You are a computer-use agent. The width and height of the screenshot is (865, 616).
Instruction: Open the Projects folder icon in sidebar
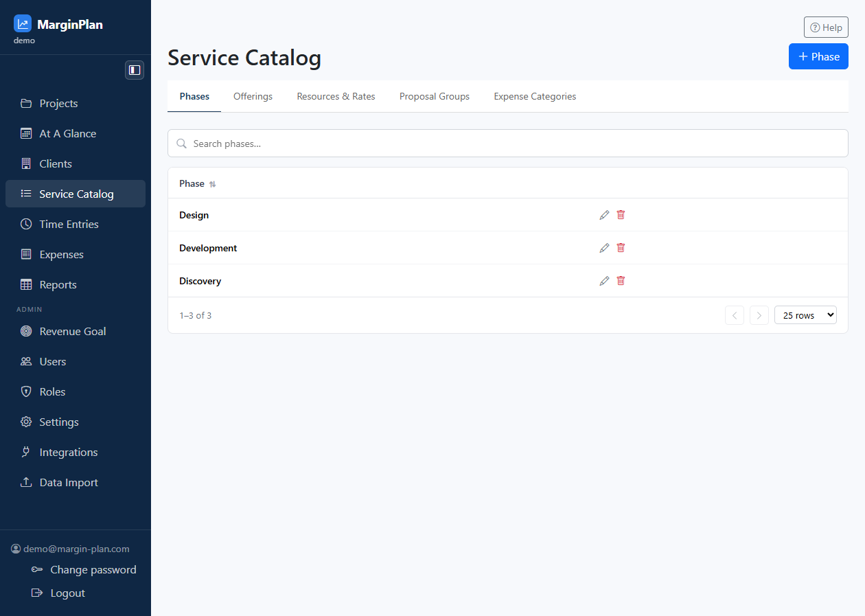point(26,103)
